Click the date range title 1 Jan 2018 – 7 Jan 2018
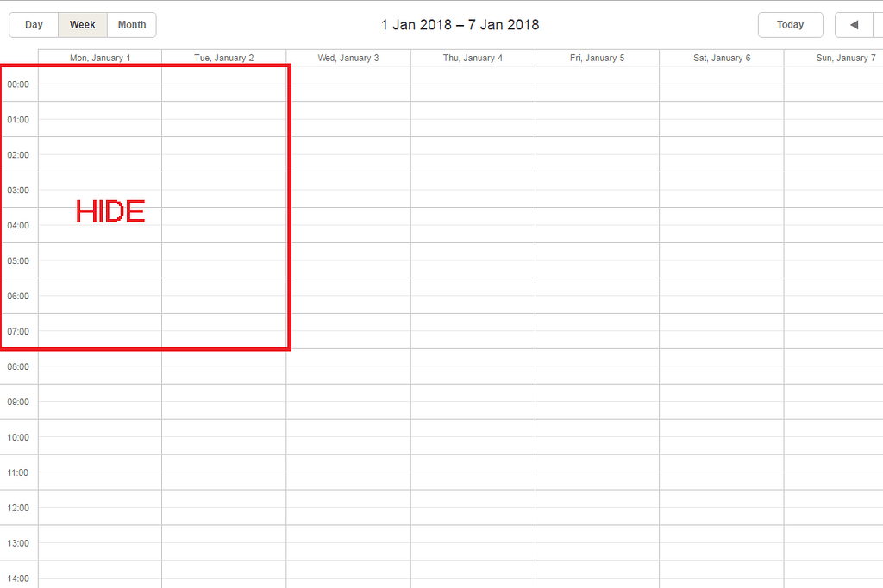Screen dimensions: 883x588 (460, 25)
